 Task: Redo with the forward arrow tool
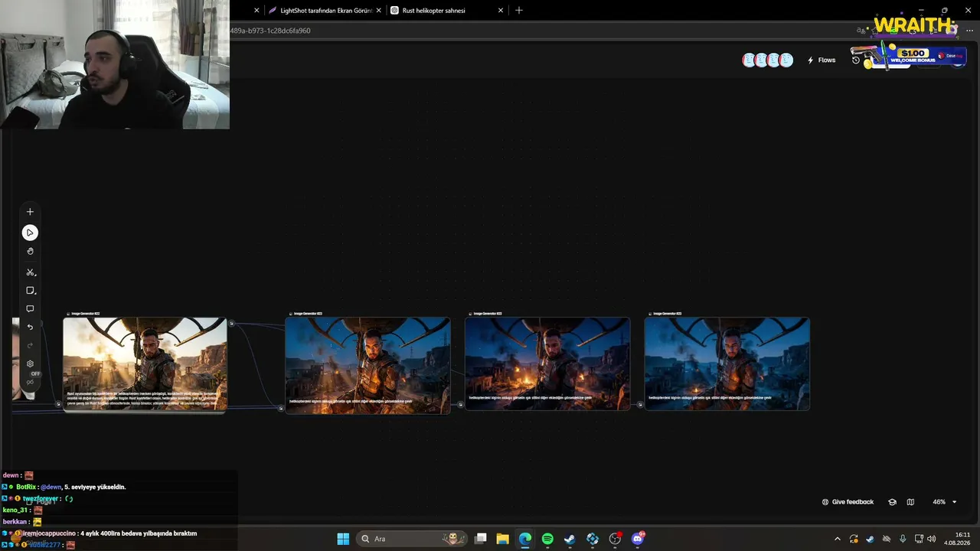pos(30,346)
